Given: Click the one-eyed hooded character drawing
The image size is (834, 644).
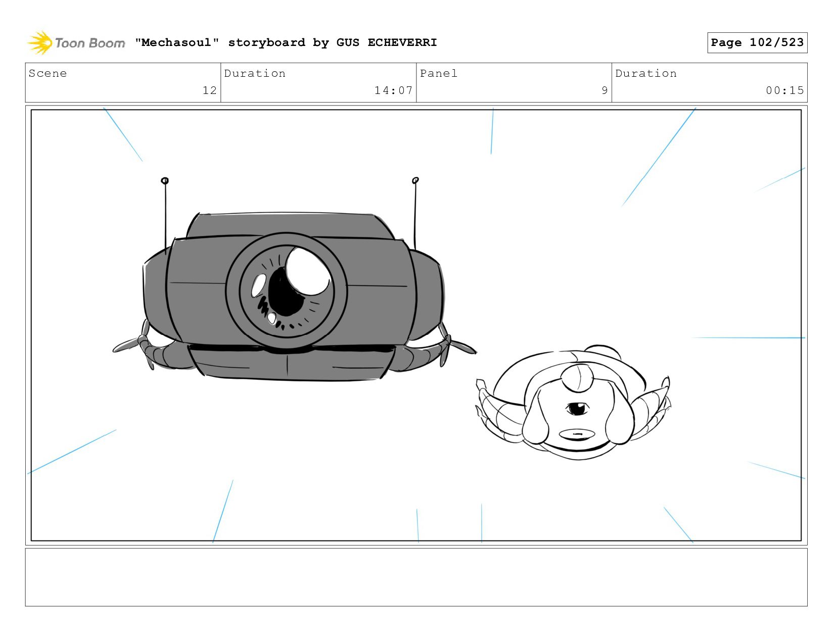Looking at the screenshot, I should (x=574, y=403).
